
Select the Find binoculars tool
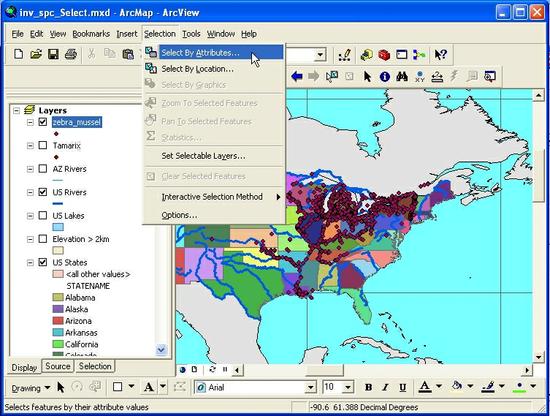tap(402, 76)
